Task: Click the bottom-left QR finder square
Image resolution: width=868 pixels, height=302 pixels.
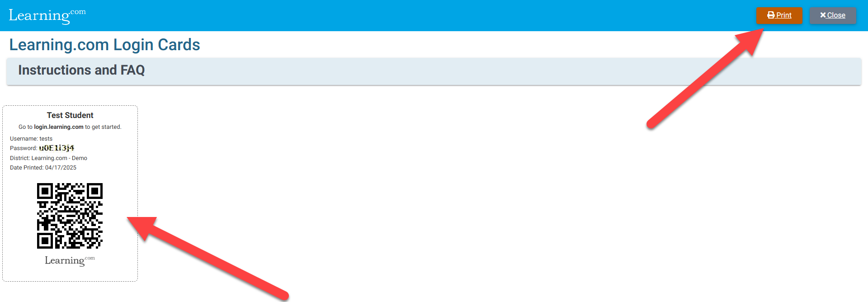Action: click(x=45, y=241)
